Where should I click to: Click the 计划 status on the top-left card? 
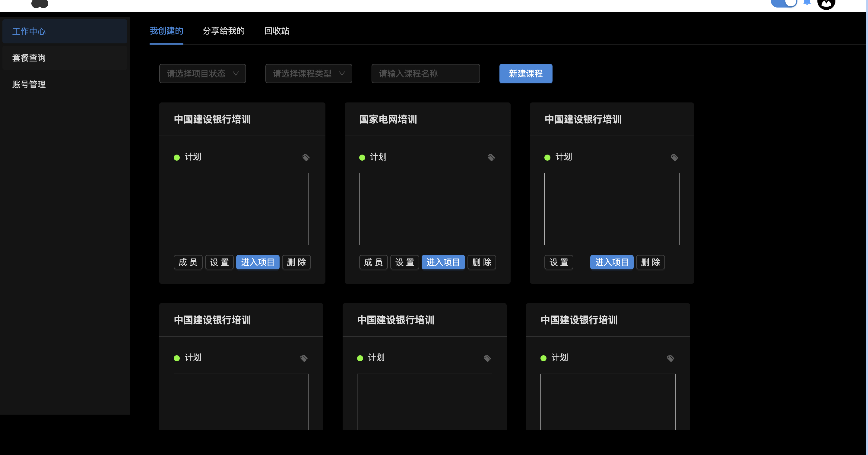(193, 157)
